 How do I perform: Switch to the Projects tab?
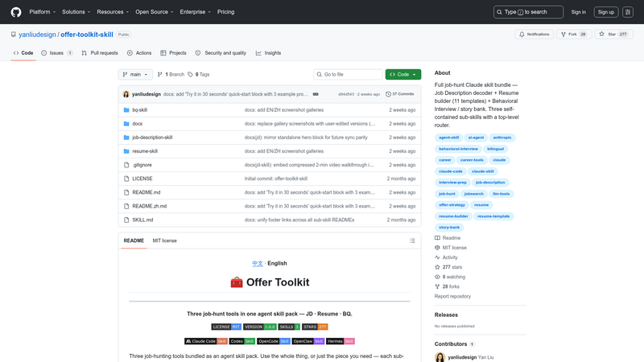(173, 53)
